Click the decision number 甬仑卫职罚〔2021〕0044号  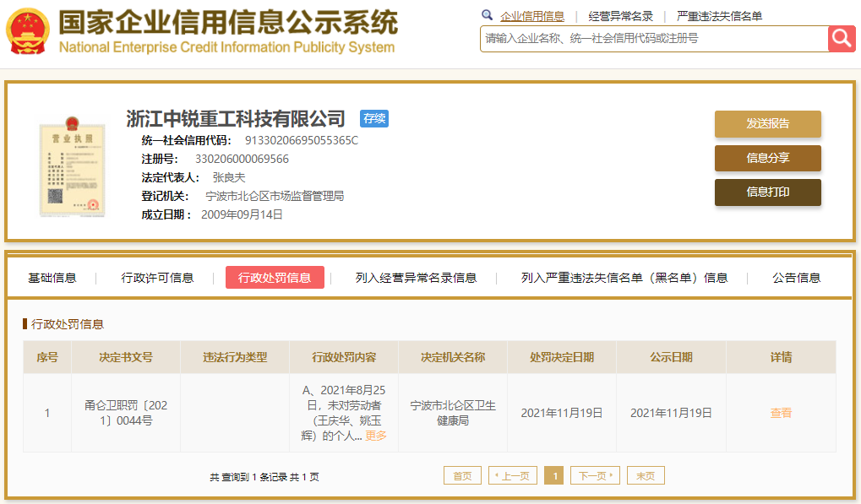[x=126, y=413]
